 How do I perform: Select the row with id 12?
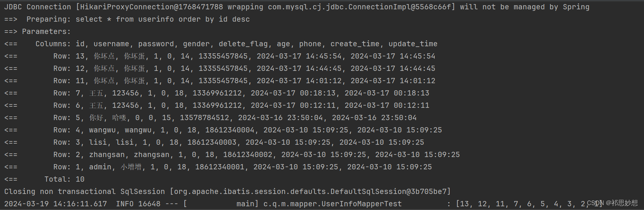pyautogui.click(x=220, y=69)
